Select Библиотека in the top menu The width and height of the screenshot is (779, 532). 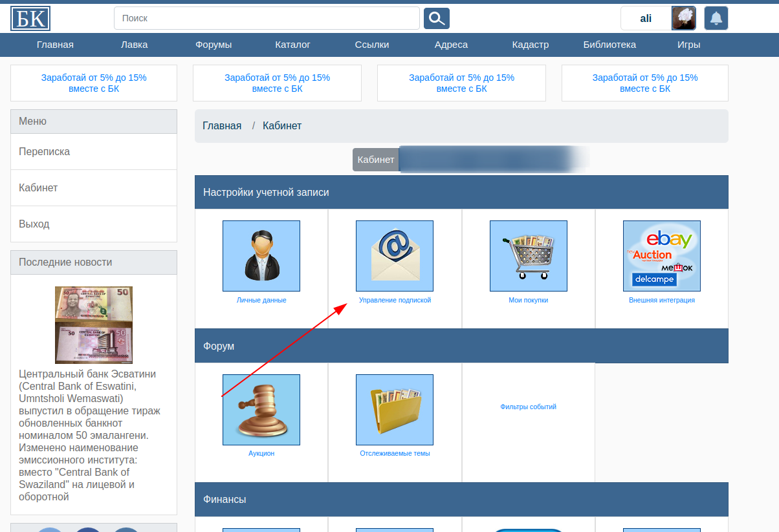click(x=609, y=45)
